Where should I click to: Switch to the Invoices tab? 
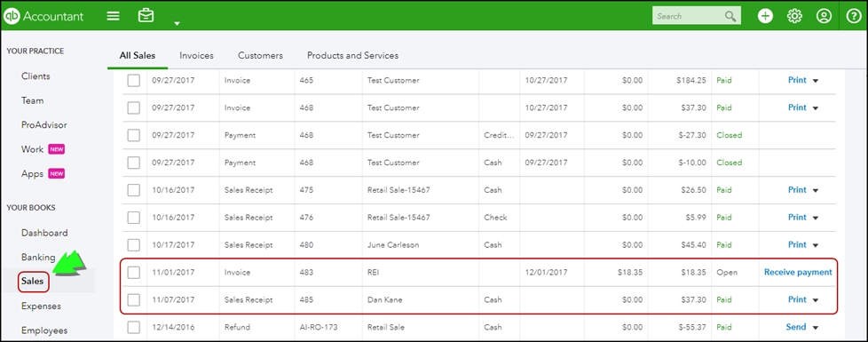[x=196, y=55]
